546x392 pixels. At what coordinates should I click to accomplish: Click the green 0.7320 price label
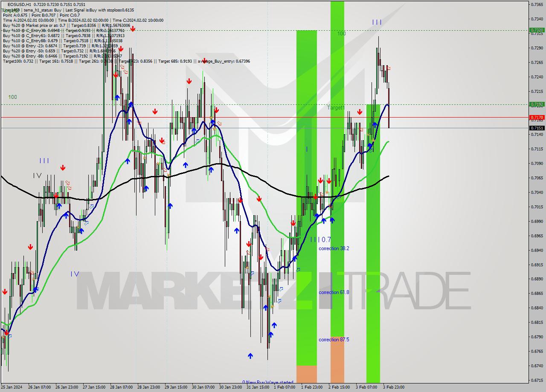[537, 30]
